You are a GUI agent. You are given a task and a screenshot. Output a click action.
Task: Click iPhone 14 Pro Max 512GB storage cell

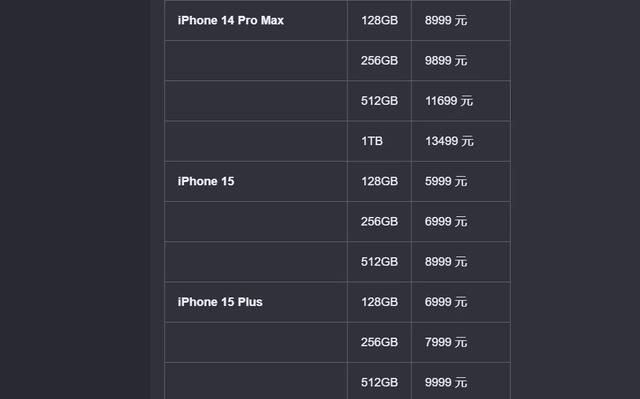click(x=379, y=101)
